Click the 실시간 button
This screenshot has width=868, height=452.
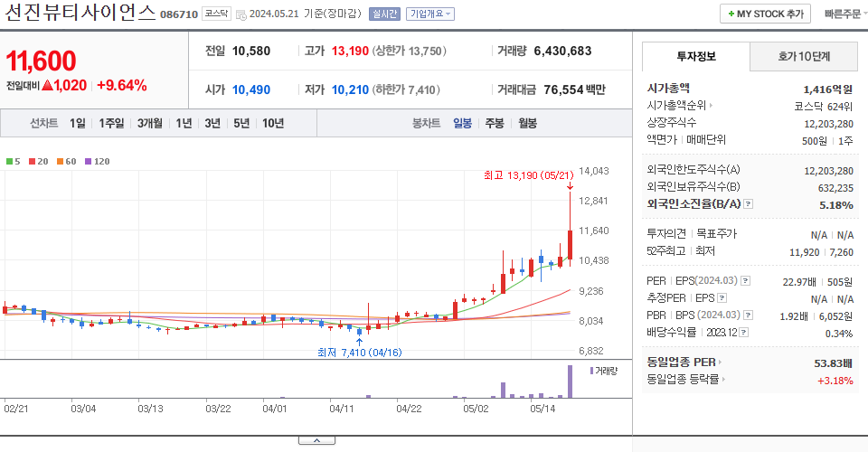pos(384,14)
